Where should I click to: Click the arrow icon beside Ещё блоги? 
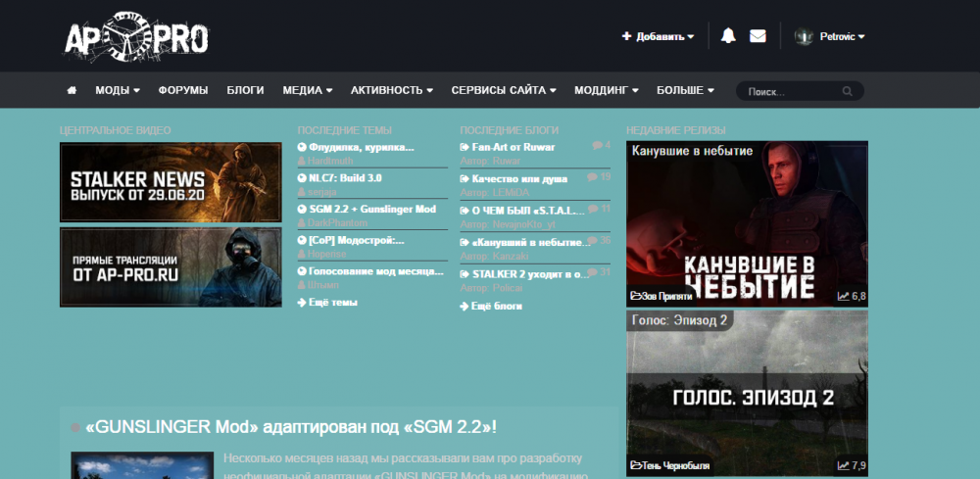point(465,307)
